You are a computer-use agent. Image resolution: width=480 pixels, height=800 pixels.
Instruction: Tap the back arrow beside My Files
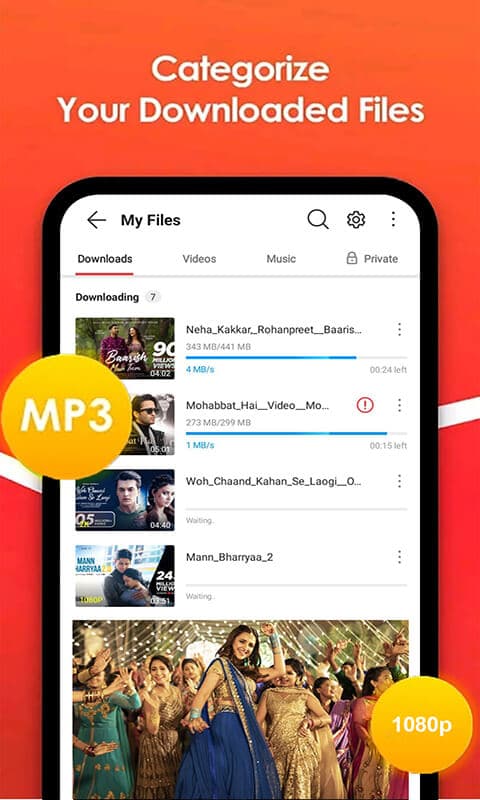point(96,220)
